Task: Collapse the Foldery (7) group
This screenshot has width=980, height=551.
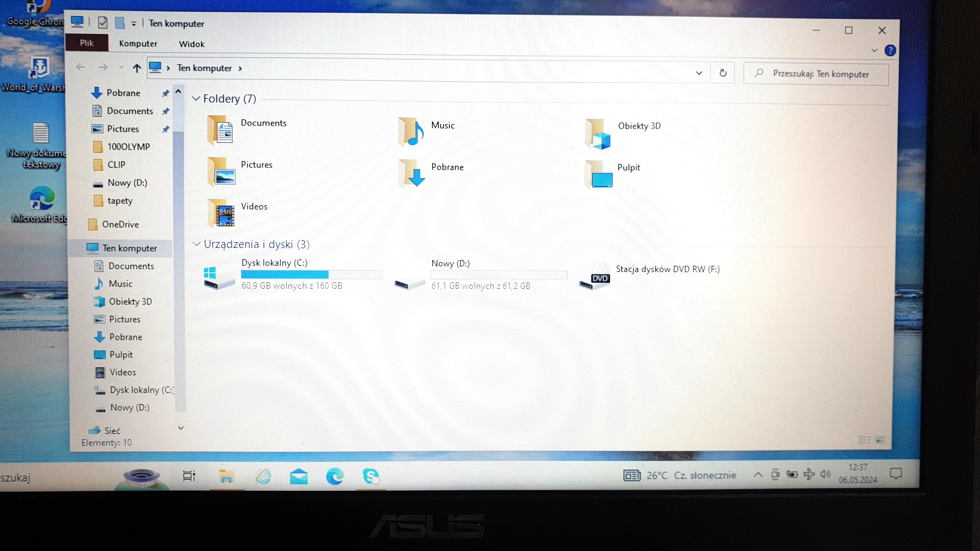Action: pyautogui.click(x=196, y=98)
